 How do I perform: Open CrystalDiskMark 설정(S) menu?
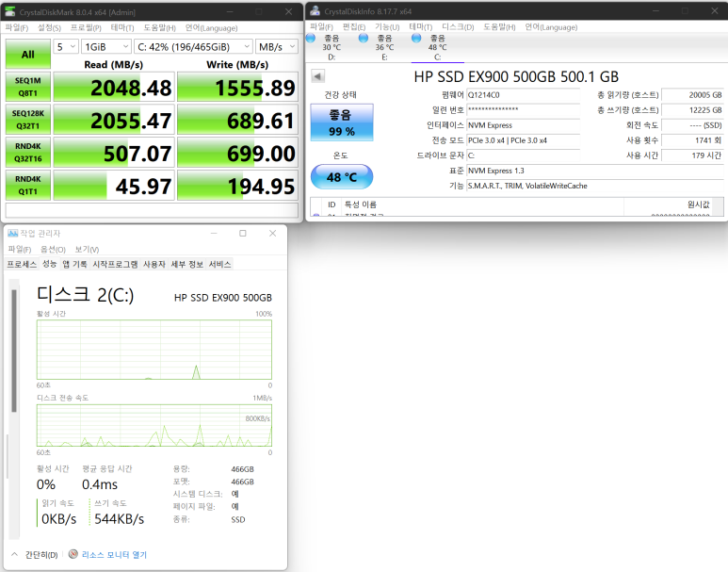[49, 28]
